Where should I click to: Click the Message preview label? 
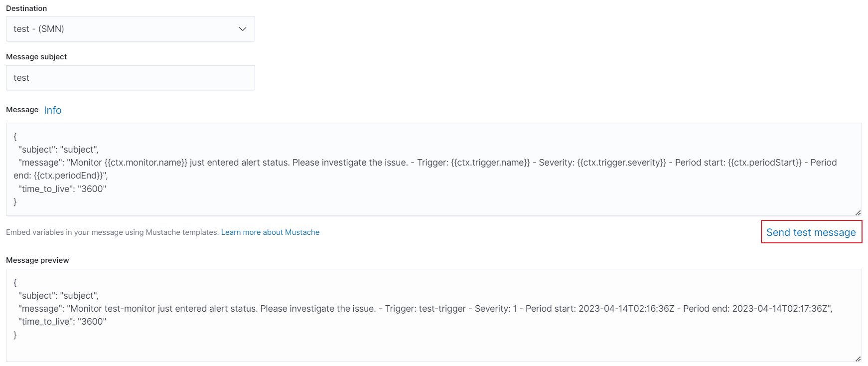pyautogui.click(x=37, y=260)
